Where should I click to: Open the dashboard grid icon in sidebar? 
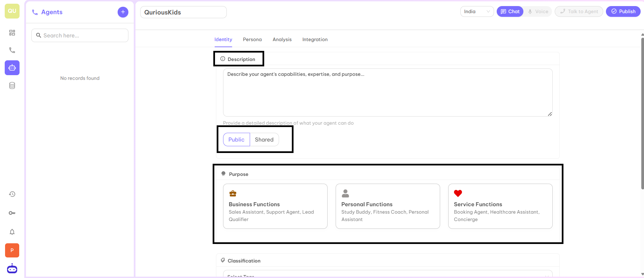(x=12, y=33)
